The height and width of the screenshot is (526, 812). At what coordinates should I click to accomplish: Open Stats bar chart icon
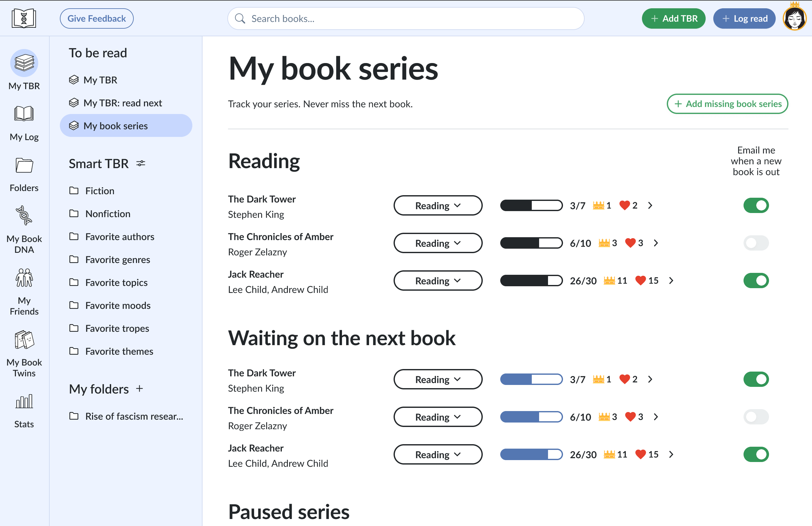pos(24,402)
